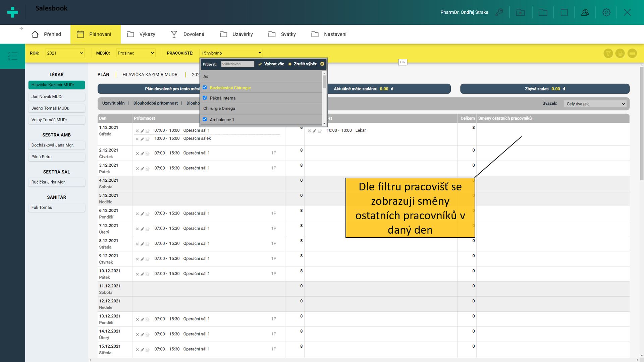Click Uzavřít plán link
The height and width of the screenshot is (362, 644).
click(x=113, y=103)
